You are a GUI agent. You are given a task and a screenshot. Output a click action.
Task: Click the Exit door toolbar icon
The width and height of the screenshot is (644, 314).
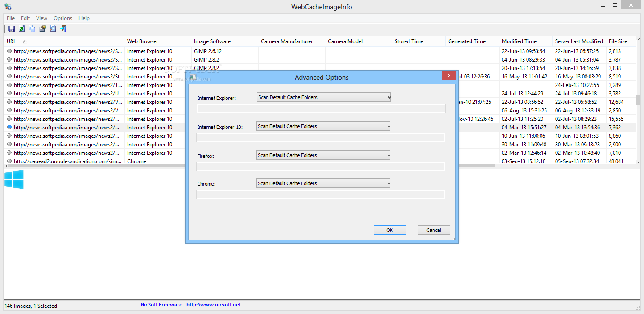(63, 29)
